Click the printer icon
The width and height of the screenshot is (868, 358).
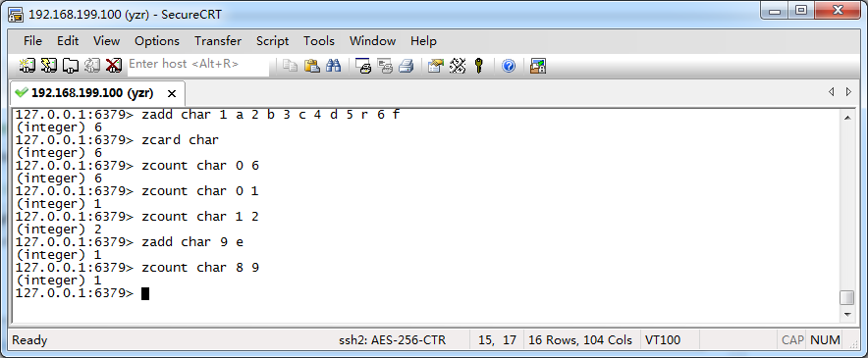click(x=407, y=66)
